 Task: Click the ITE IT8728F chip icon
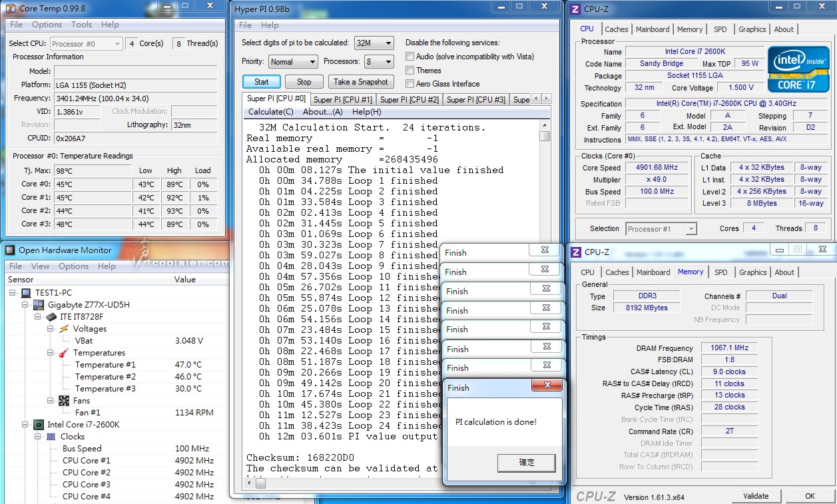point(51,317)
